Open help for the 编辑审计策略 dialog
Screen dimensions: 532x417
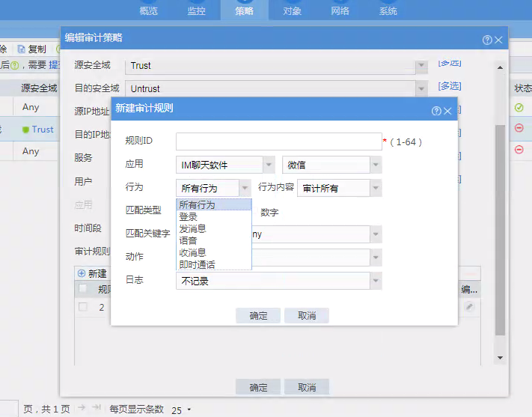(487, 40)
